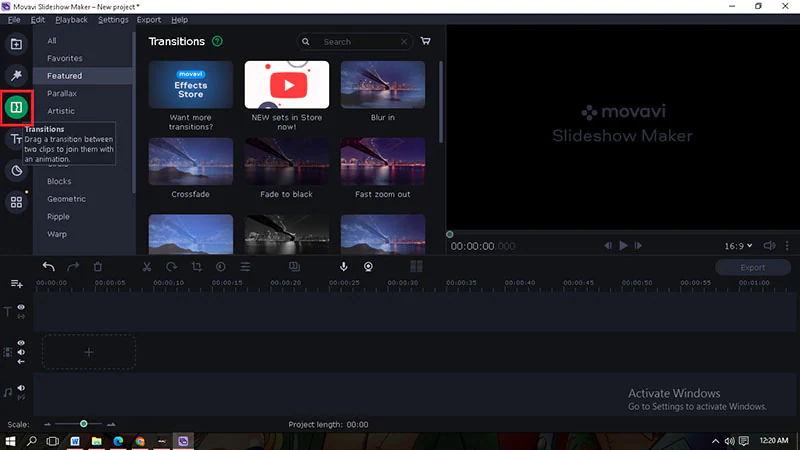Mute the audio track speaker
This screenshot has height=450, width=800.
coord(21,388)
